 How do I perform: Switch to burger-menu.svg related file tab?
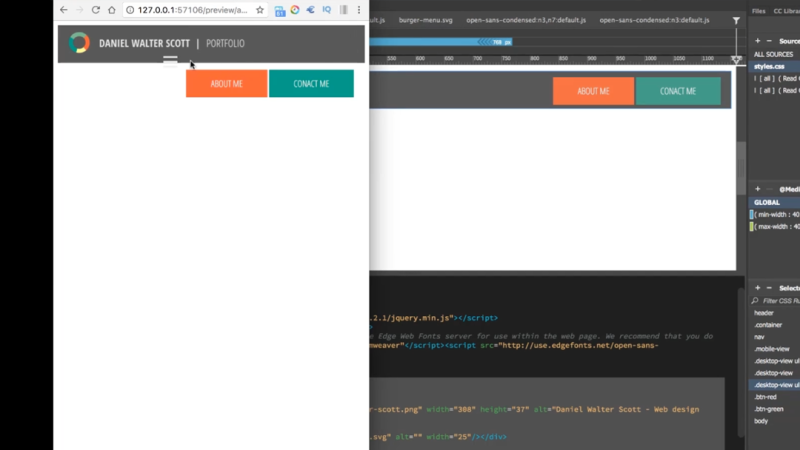click(x=426, y=20)
